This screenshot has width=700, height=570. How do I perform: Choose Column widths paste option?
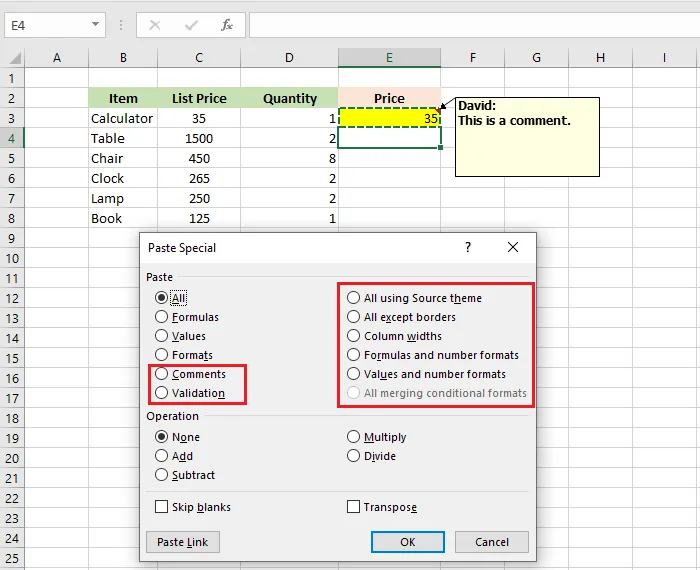pyautogui.click(x=394, y=336)
